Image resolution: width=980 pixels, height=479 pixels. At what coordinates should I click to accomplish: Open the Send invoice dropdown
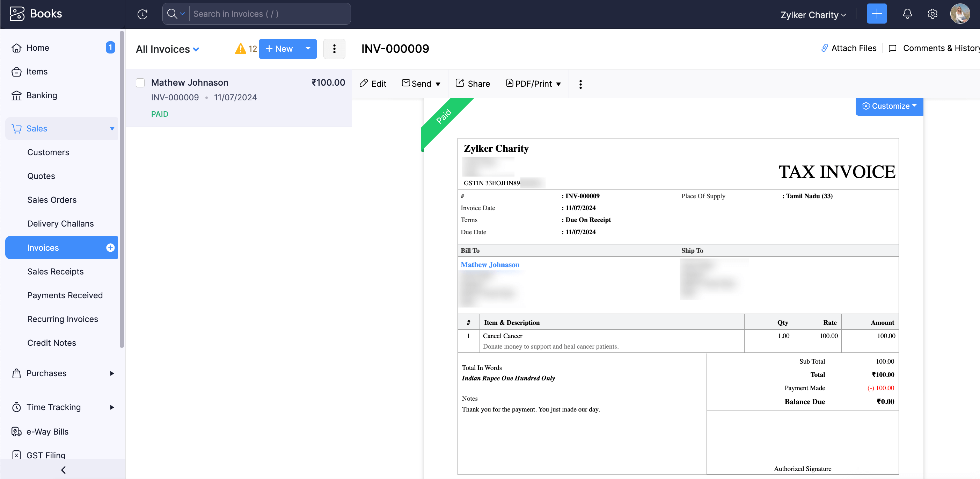point(438,84)
